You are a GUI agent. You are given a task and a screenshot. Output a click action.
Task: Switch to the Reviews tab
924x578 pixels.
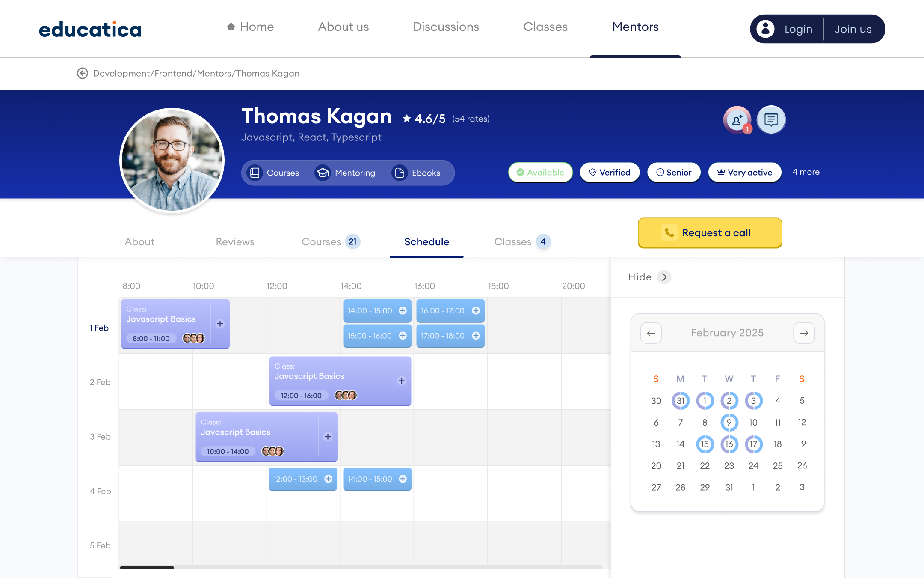click(x=235, y=242)
